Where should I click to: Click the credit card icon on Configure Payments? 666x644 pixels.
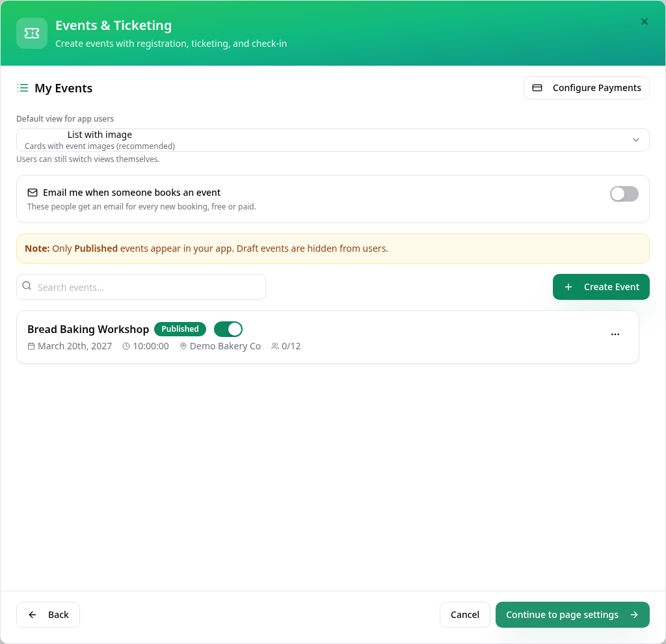point(537,88)
